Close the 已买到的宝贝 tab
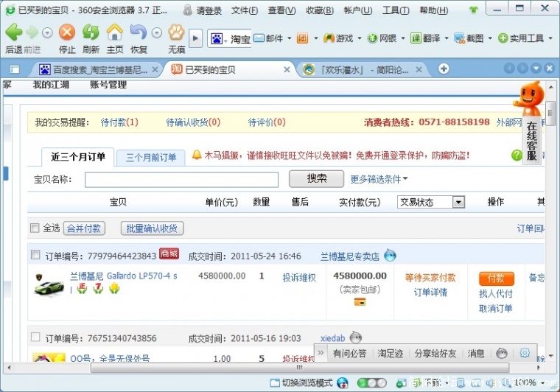This screenshot has width=560, height=392. click(x=287, y=69)
